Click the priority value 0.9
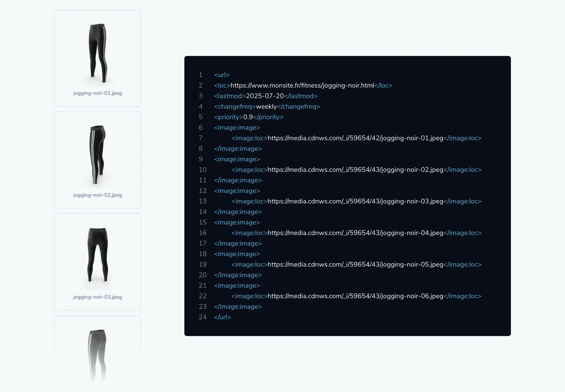Screen dimensions: 565x392 pyautogui.click(x=248, y=117)
